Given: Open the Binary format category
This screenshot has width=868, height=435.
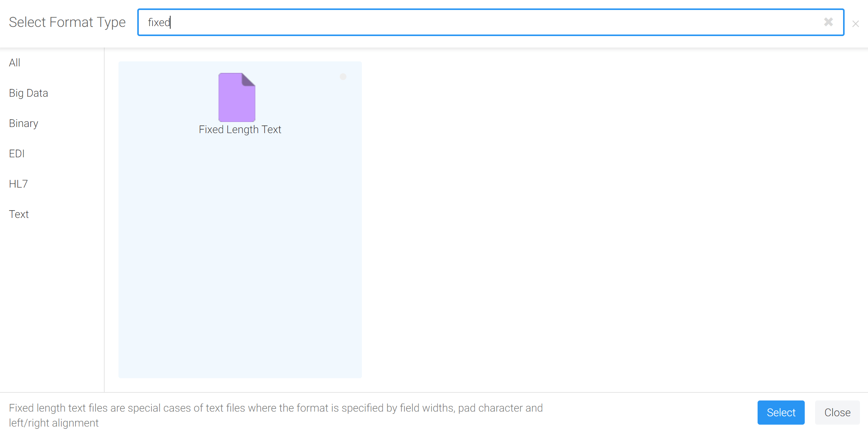Looking at the screenshot, I should [23, 123].
